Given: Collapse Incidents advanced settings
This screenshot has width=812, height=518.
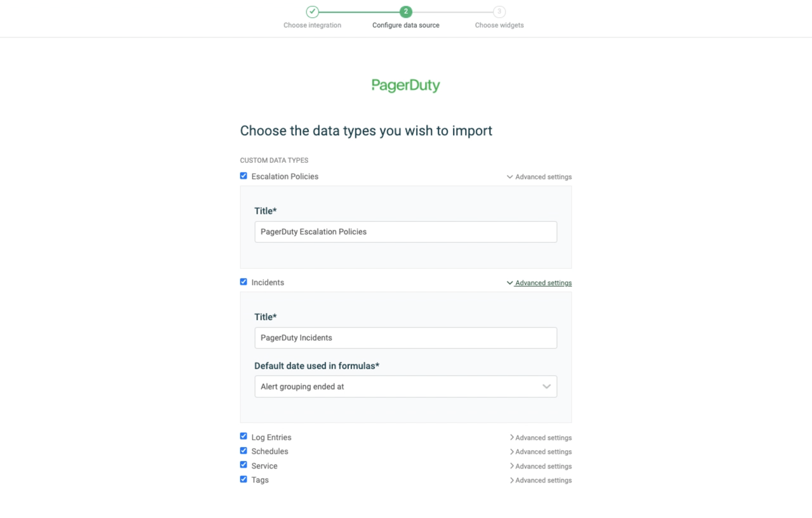Looking at the screenshot, I should (x=539, y=283).
